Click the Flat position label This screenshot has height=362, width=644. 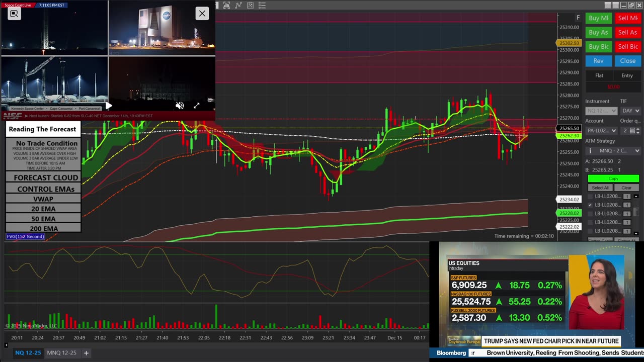point(599,75)
